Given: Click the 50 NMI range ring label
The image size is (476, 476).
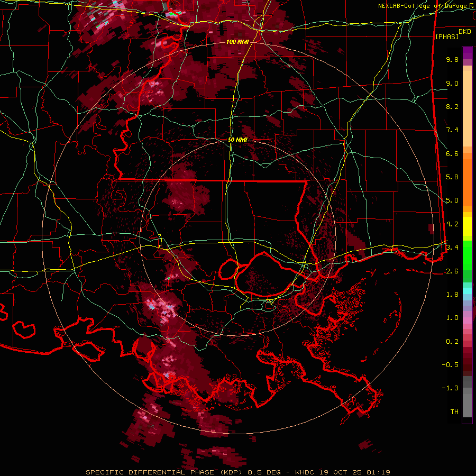Looking at the screenshot, I should (237, 140).
